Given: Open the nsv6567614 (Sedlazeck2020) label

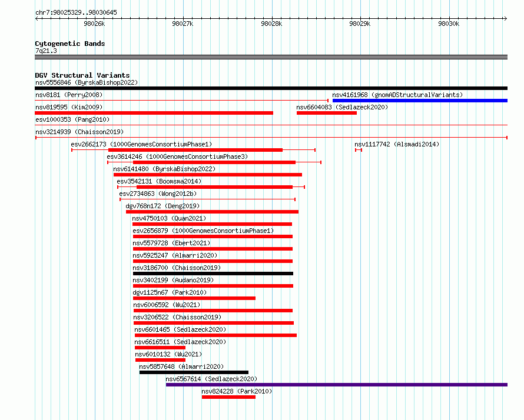Looking at the screenshot, I should (211, 379).
